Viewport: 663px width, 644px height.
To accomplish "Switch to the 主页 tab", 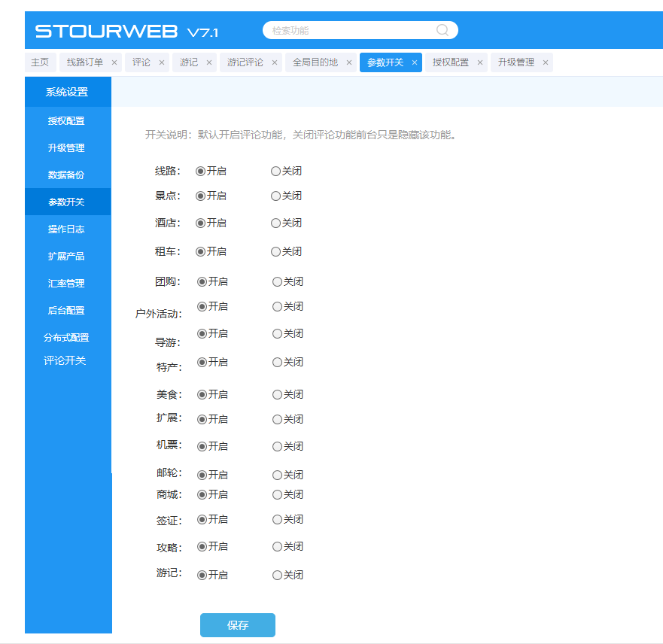I will click(x=40, y=62).
